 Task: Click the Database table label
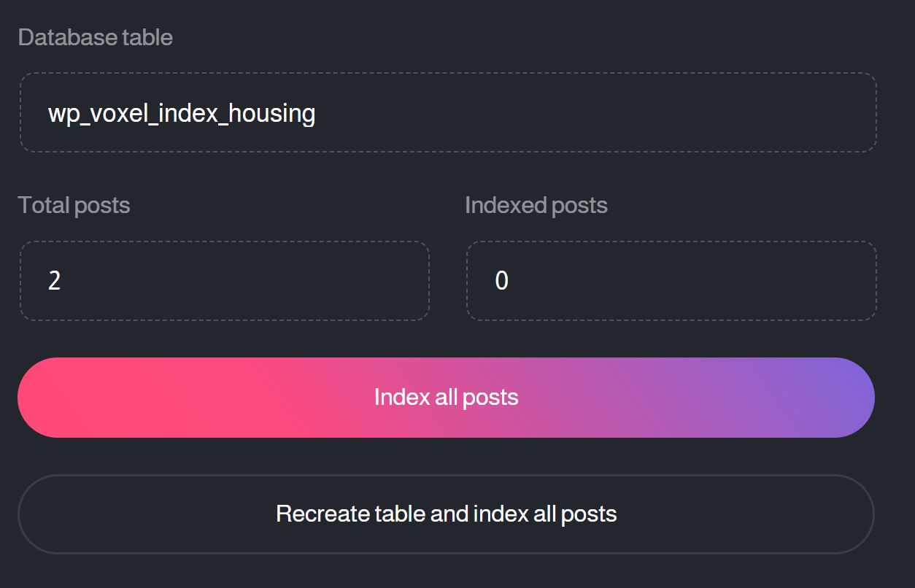click(95, 36)
